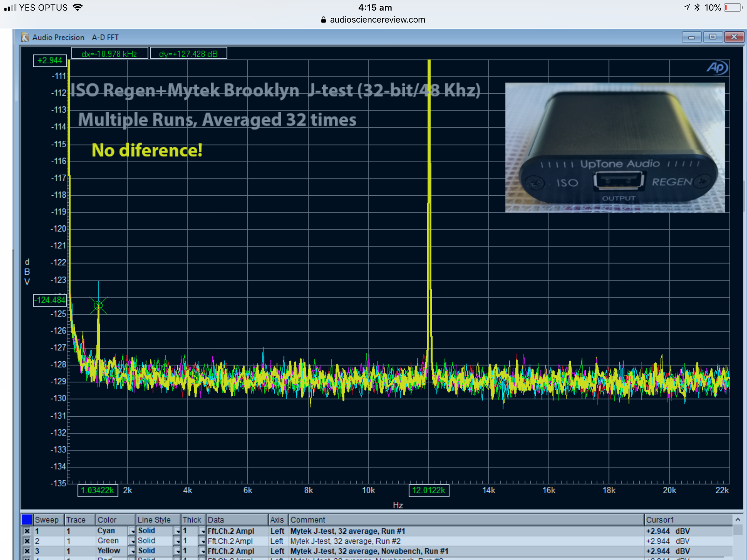Screen dimensions: 747x560
Task: Open the Cyan color dropdown
Action: [132, 531]
